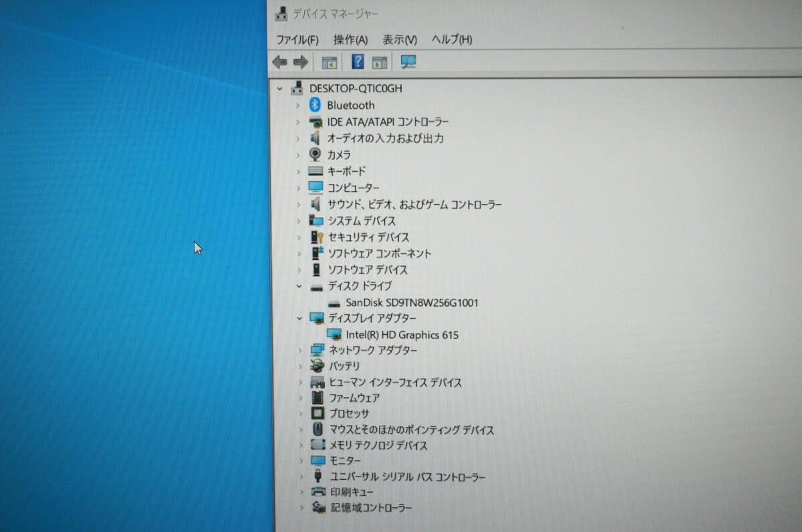The width and height of the screenshot is (802, 532).
Task: Expand the Bluetooth category
Action: [298, 105]
